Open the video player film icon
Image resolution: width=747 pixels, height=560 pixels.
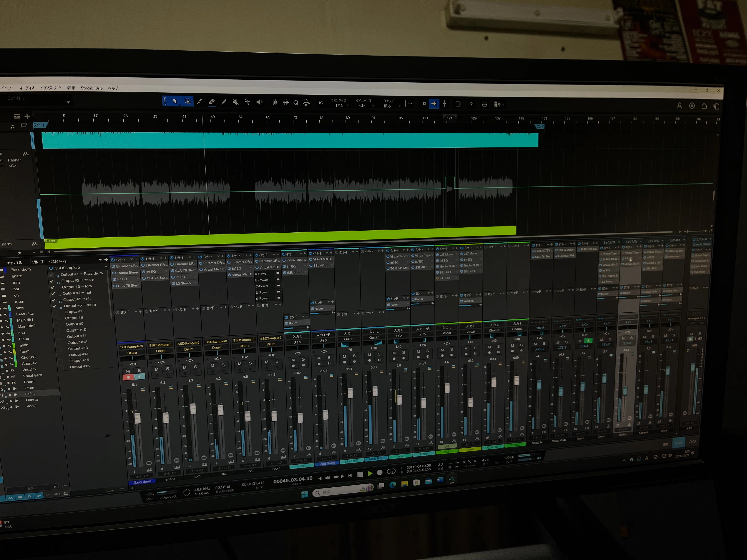click(484, 104)
